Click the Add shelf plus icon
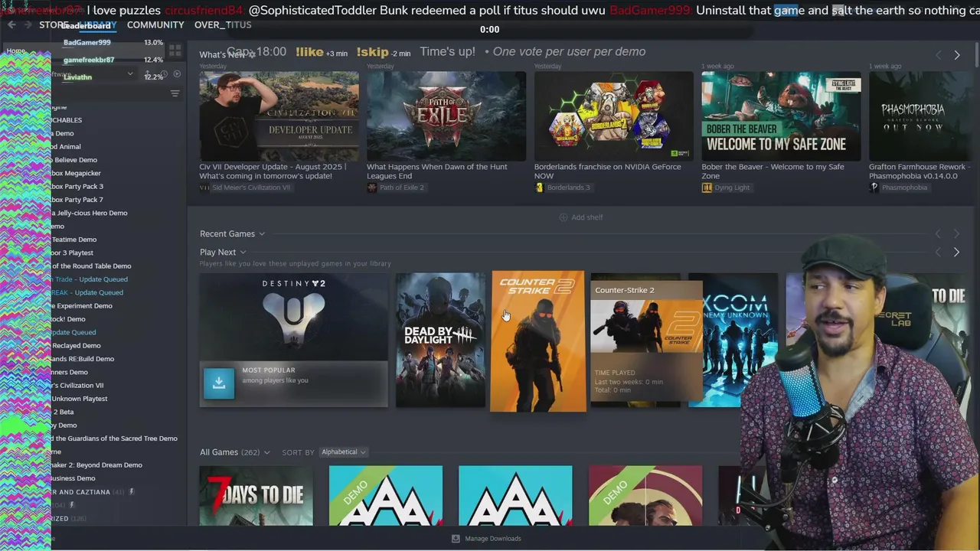 [563, 217]
